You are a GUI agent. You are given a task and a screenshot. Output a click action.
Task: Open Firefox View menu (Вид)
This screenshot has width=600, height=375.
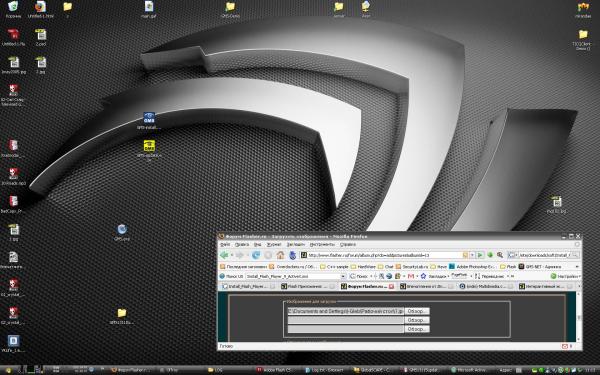coord(258,244)
